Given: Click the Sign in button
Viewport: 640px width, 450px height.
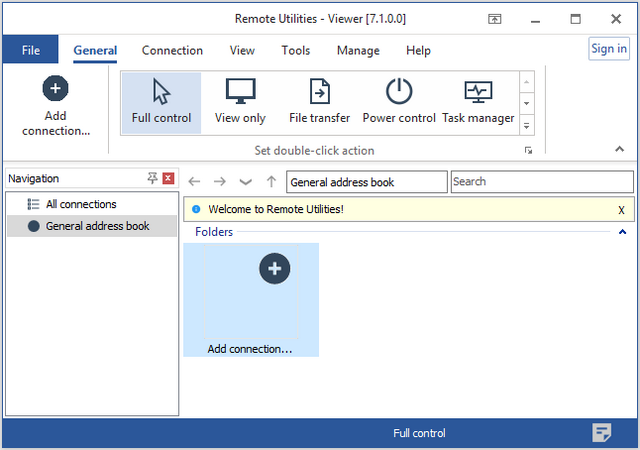Looking at the screenshot, I should point(609,49).
